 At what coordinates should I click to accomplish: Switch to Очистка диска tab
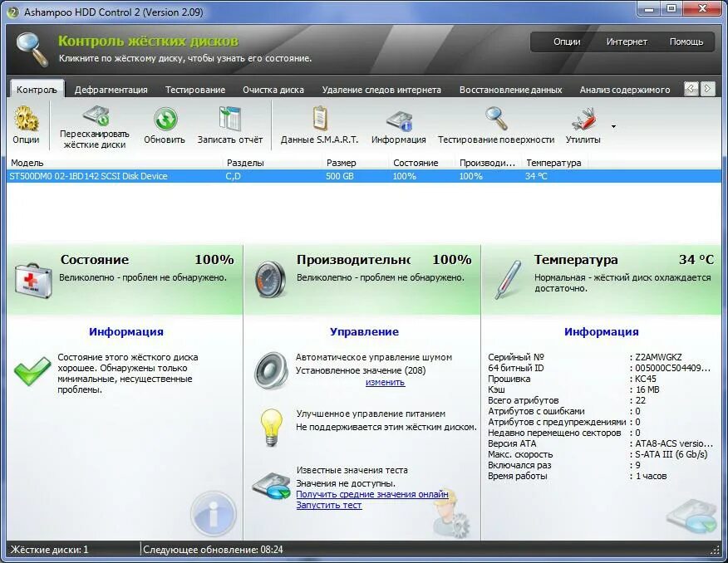click(273, 90)
